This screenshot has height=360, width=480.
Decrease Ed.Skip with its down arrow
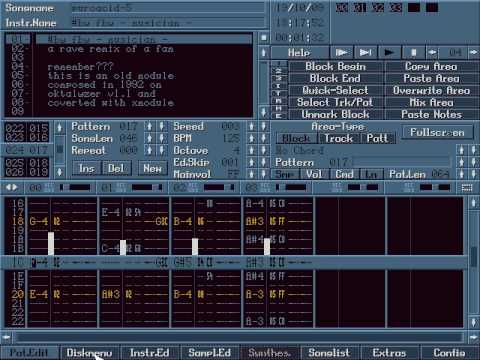(264, 162)
